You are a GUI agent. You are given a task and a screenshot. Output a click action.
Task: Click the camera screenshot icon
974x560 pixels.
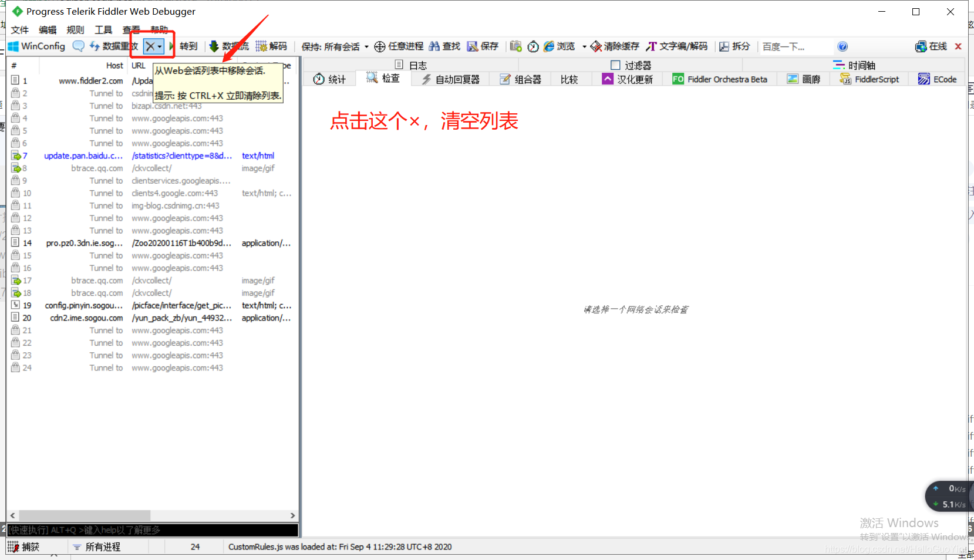click(x=516, y=46)
